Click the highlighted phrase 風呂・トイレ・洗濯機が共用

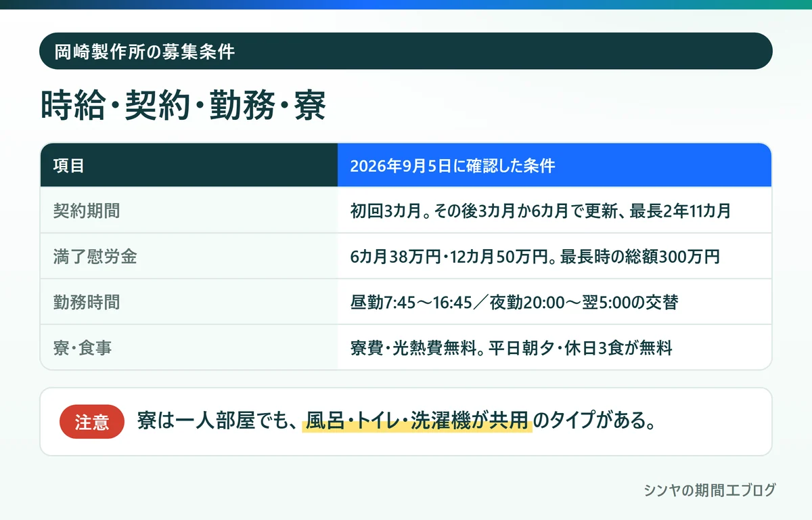[x=418, y=421]
